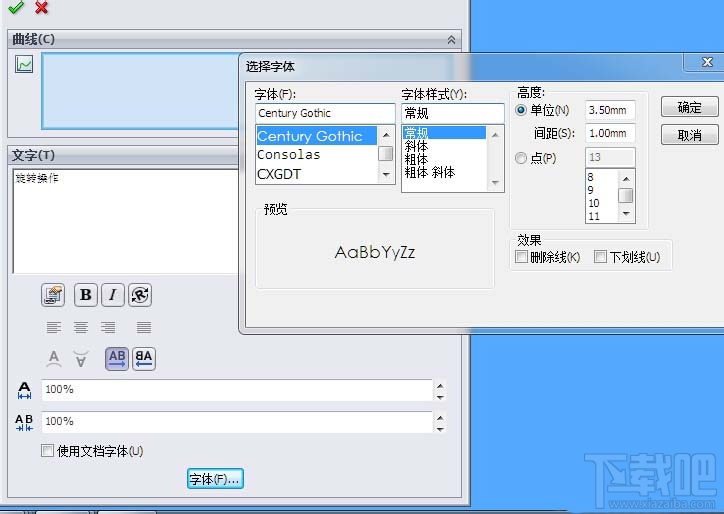Center align the text

click(81, 327)
